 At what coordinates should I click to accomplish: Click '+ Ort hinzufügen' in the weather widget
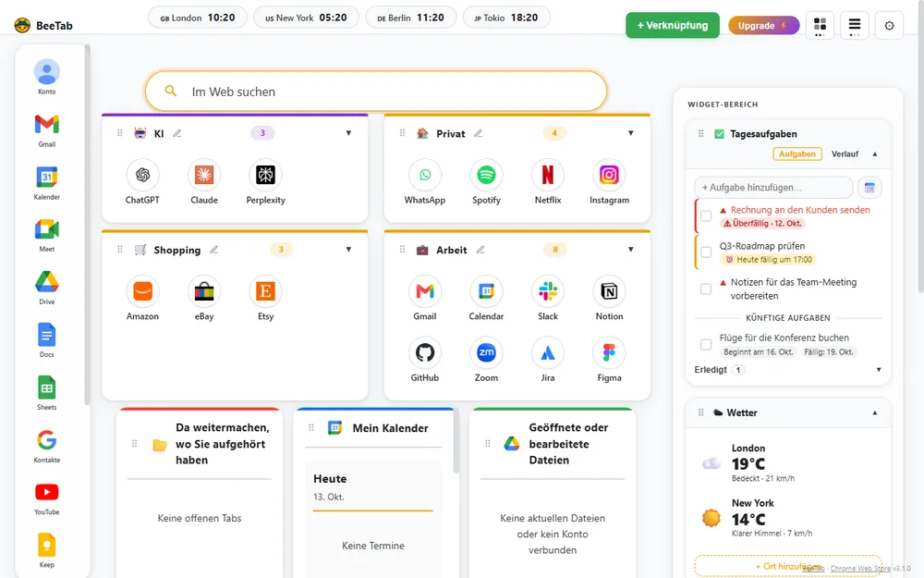(788, 566)
